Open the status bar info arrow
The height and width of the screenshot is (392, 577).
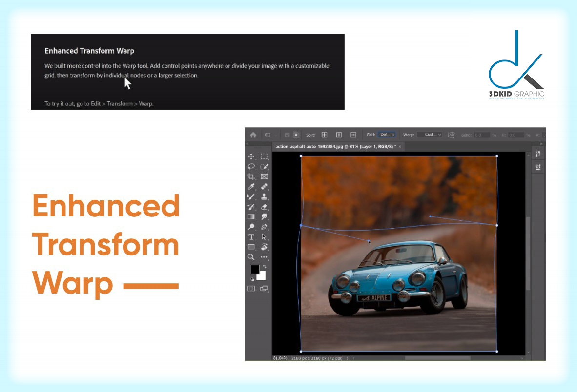pos(348,358)
